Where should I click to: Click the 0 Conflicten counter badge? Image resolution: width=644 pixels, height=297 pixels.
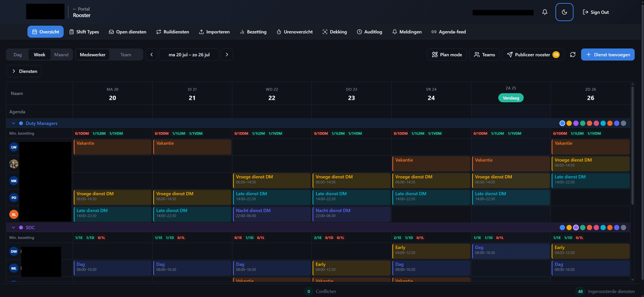309,291
